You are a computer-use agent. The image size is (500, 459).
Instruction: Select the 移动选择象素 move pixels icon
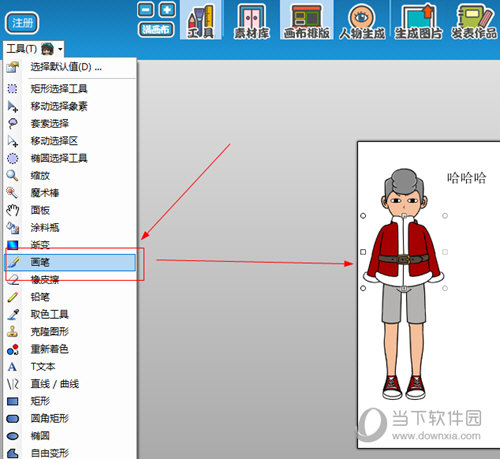click(13, 106)
